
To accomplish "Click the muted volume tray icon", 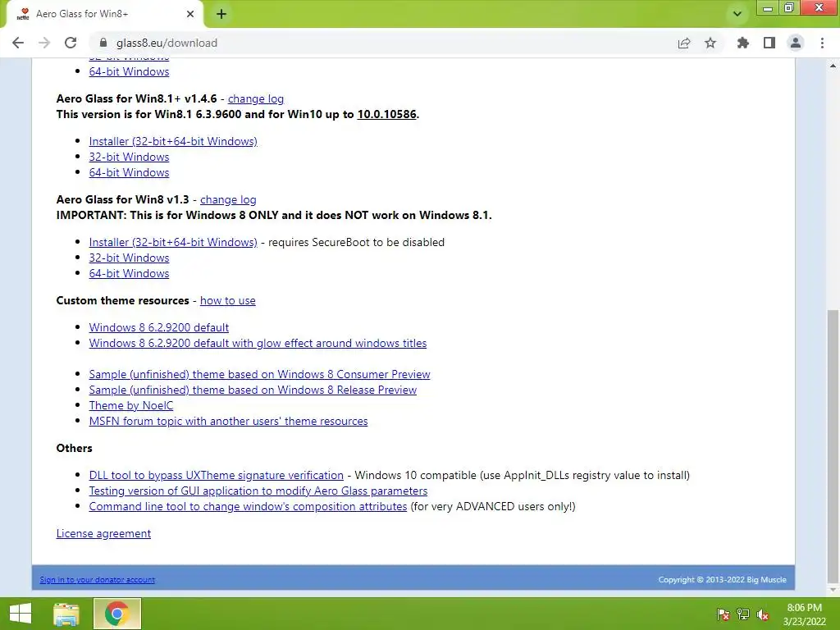I will [x=763, y=614].
